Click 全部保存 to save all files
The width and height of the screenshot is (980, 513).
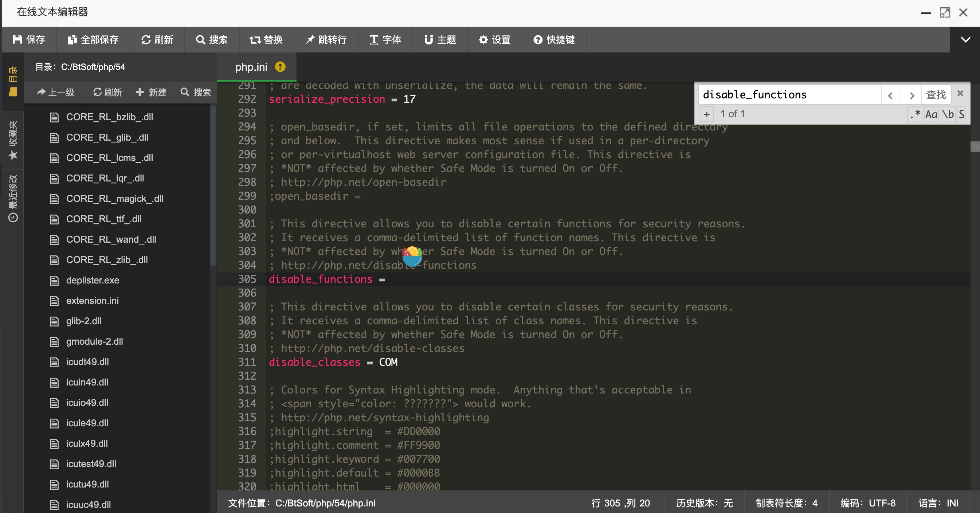(x=93, y=40)
